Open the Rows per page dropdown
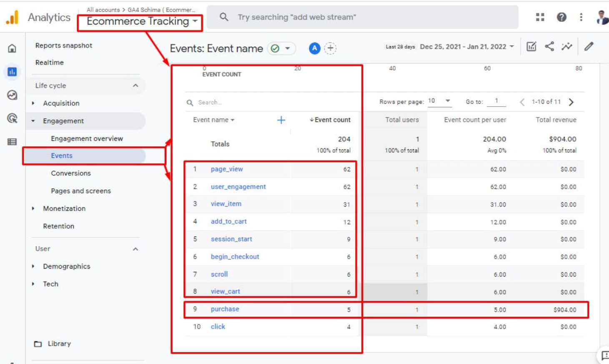This screenshot has width=609, height=364. (x=439, y=101)
